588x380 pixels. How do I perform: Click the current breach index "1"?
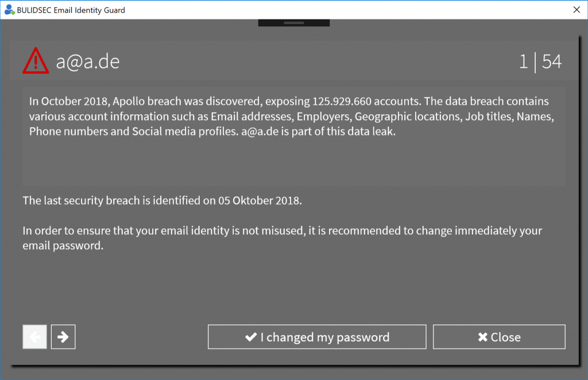(x=524, y=61)
